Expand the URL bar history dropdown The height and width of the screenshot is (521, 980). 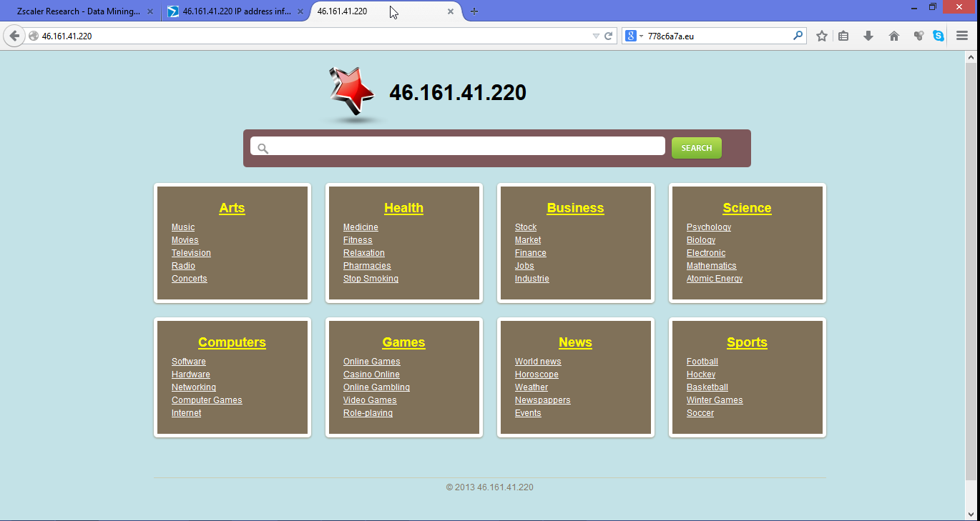tap(596, 36)
